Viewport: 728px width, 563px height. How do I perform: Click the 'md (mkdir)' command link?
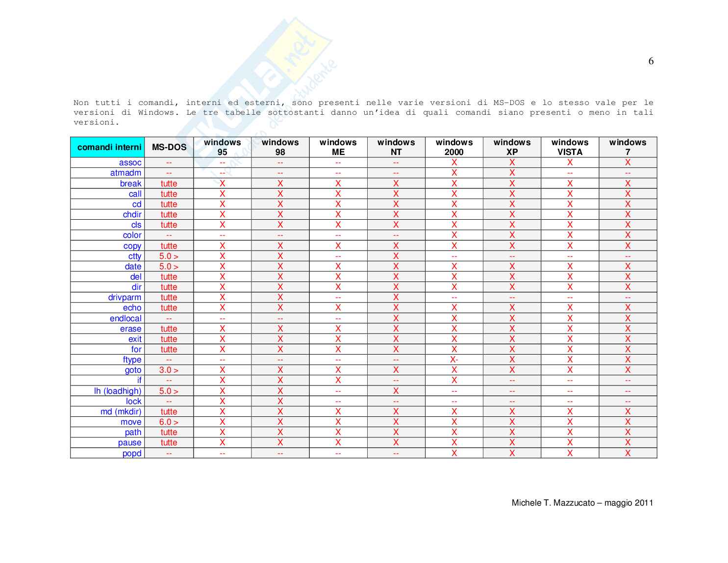point(121,412)
